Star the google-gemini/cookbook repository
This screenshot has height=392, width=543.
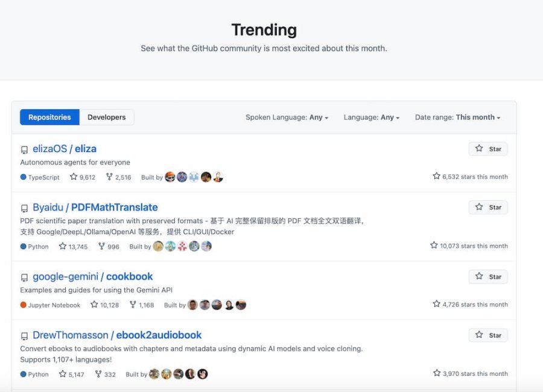click(488, 277)
